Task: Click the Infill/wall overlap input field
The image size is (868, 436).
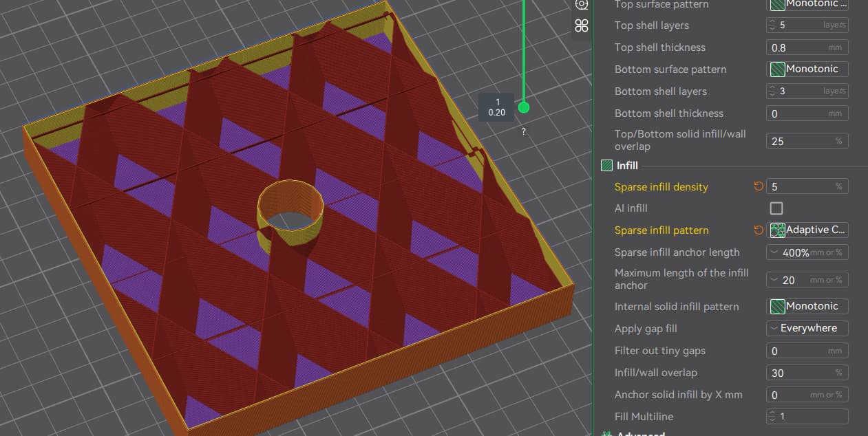Action: (798, 373)
